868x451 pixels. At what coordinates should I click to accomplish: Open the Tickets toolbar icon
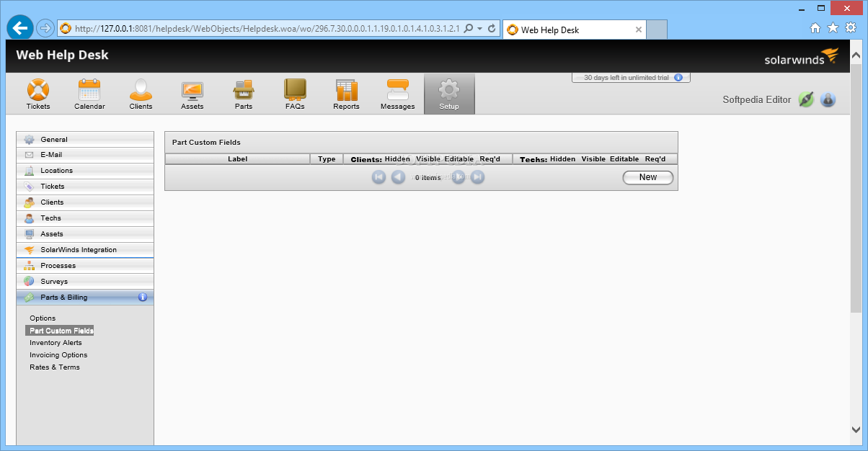pos(38,94)
